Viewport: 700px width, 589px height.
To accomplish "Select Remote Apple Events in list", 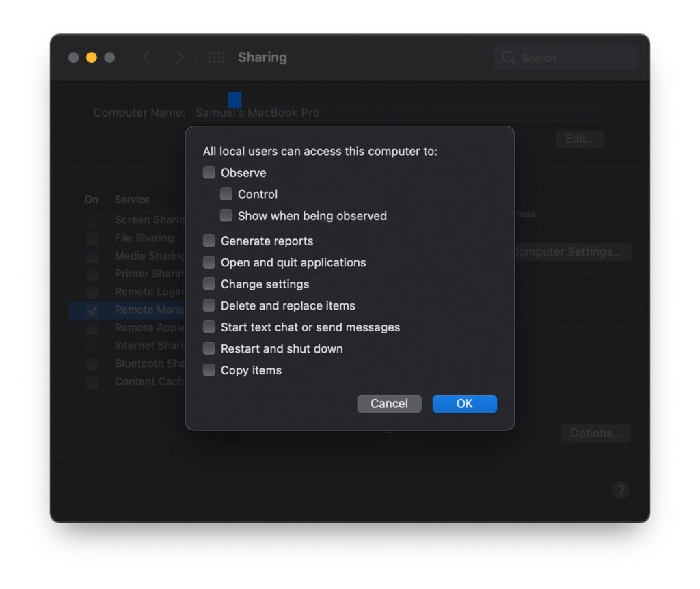I will [x=150, y=328].
